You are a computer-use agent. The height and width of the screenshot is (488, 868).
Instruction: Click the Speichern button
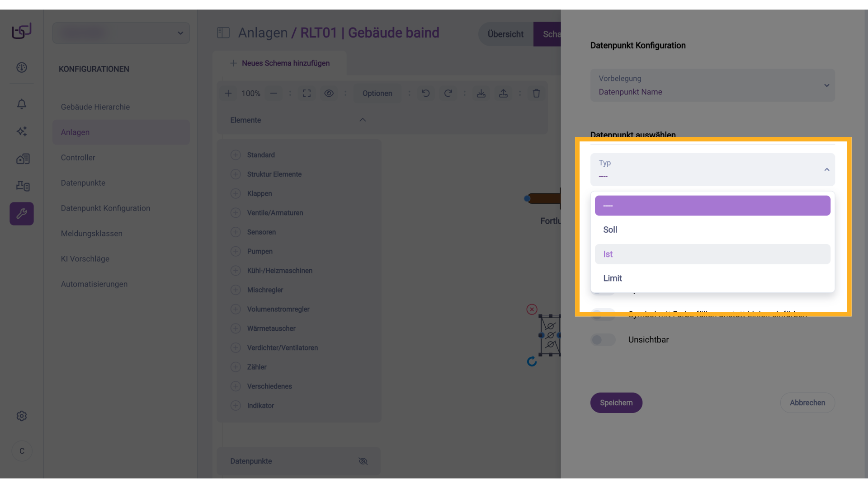pos(616,403)
